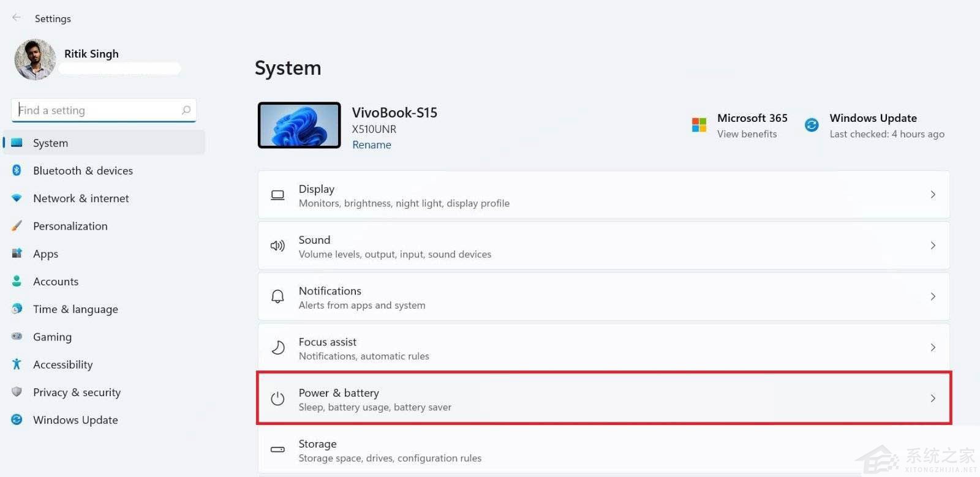Viewport: 980px width, 477px height.
Task: Click the Notifications bell icon
Action: (x=277, y=296)
